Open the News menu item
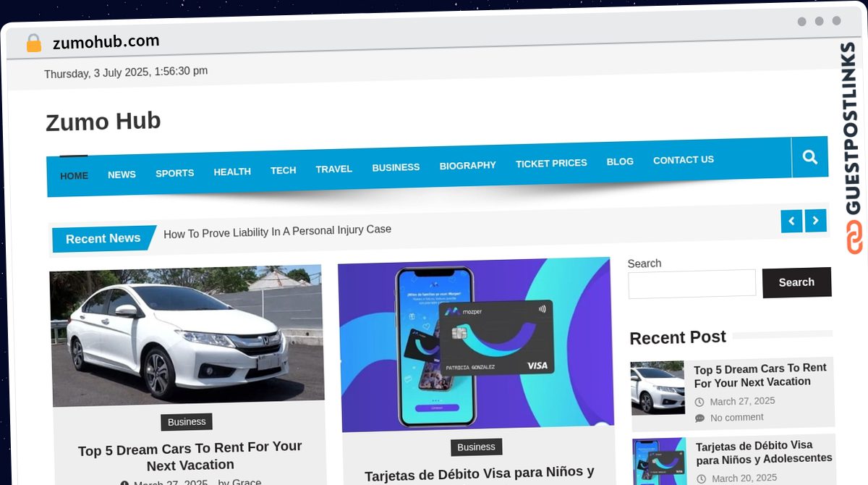868x485 pixels. click(122, 174)
